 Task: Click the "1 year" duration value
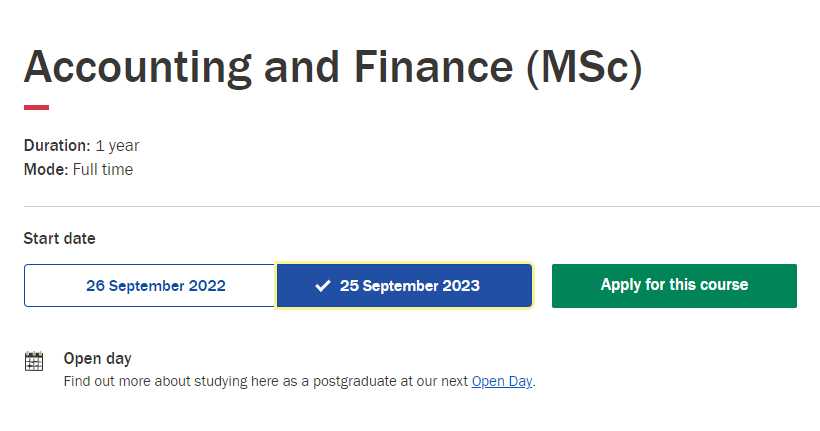coord(117,146)
